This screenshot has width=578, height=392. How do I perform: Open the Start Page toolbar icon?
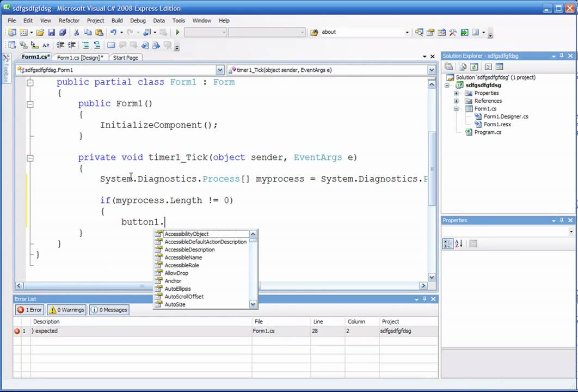click(464, 33)
